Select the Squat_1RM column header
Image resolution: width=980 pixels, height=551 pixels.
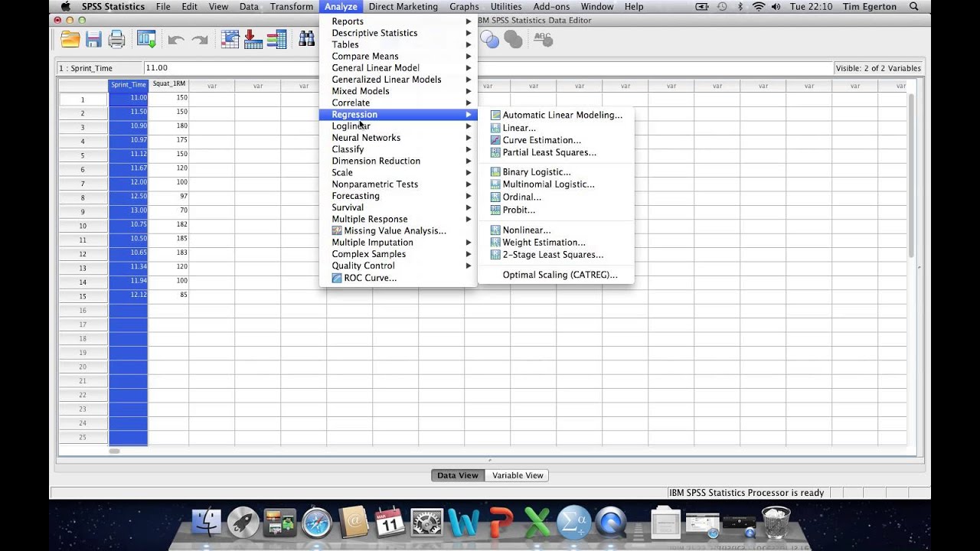pos(168,84)
